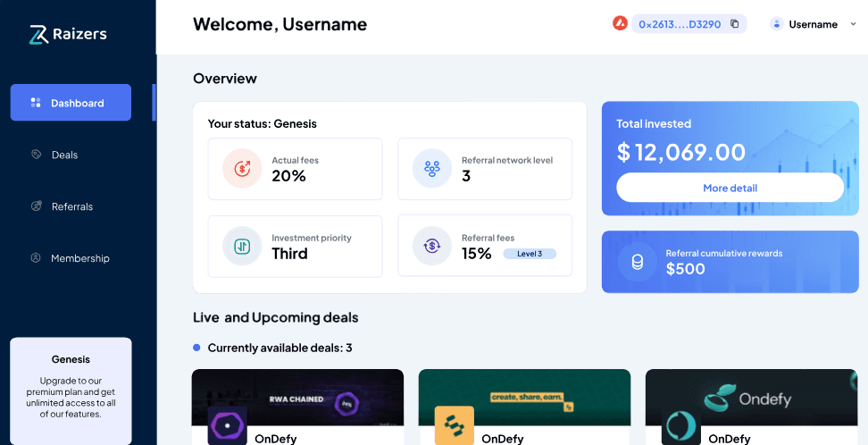The width and height of the screenshot is (868, 445).
Task: Click the Live and Upcoming deals heading
Action: tap(275, 317)
